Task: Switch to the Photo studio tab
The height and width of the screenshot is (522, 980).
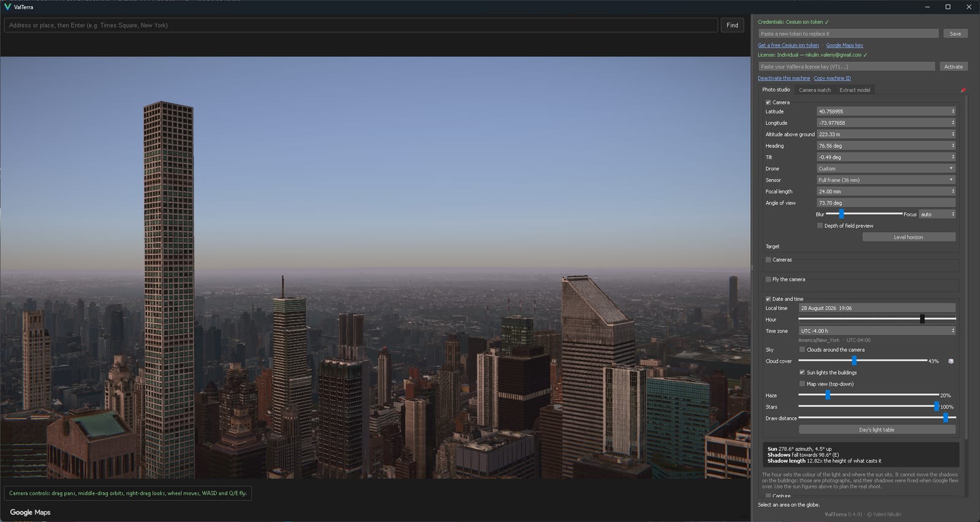Action: [x=776, y=90]
